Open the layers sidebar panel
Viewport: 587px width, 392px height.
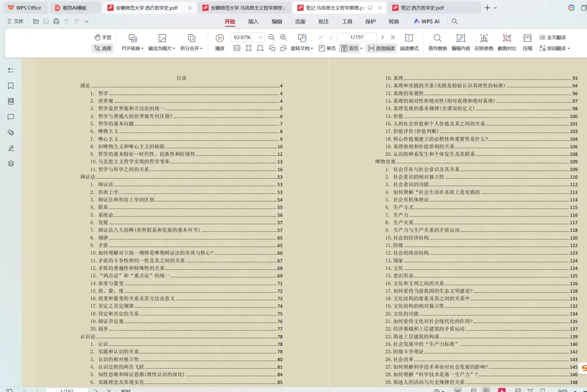pyautogui.click(x=11, y=164)
